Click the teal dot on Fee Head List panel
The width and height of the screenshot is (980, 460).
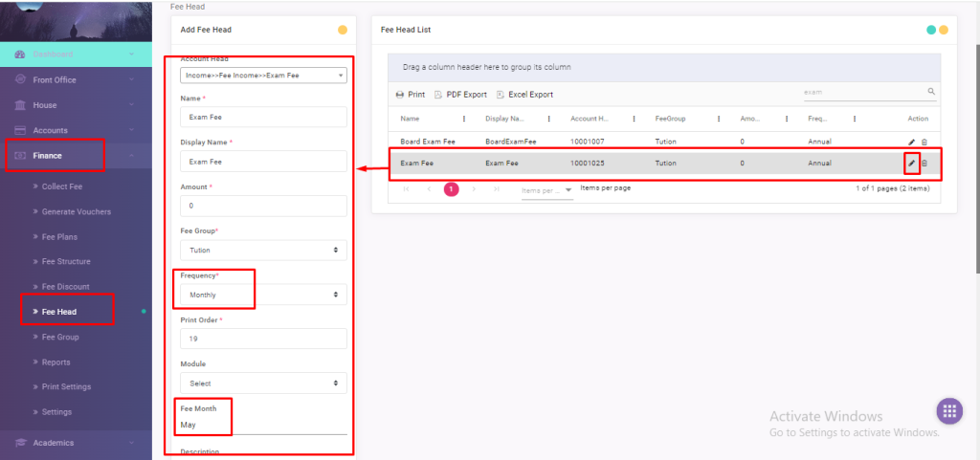pos(931,30)
